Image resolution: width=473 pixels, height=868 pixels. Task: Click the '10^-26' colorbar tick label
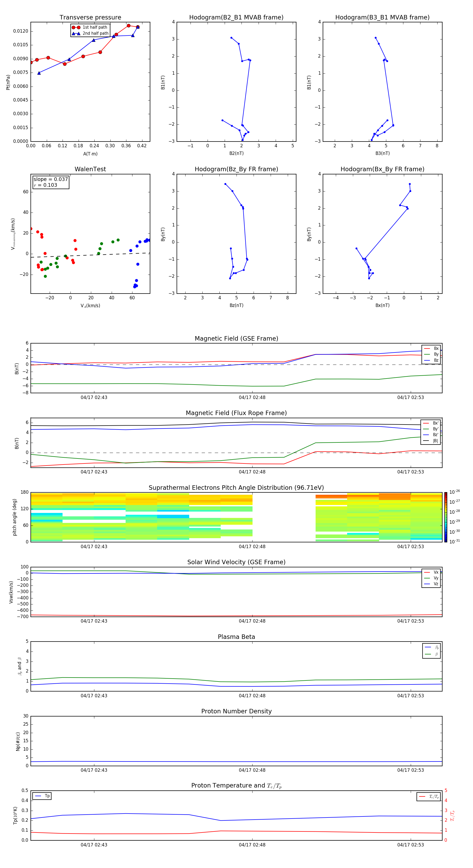point(455,492)
